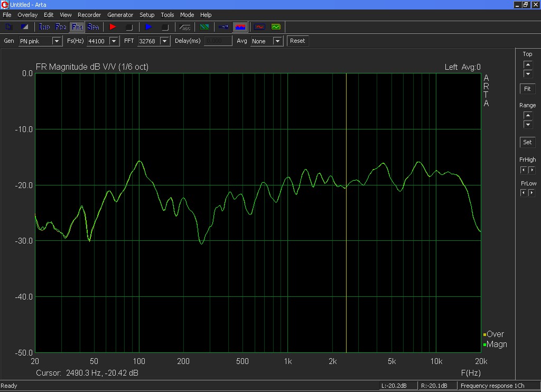Image resolution: width=541 pixels, height=392 pixels.
Task: Click the Reset button
Action: point(297,41)
